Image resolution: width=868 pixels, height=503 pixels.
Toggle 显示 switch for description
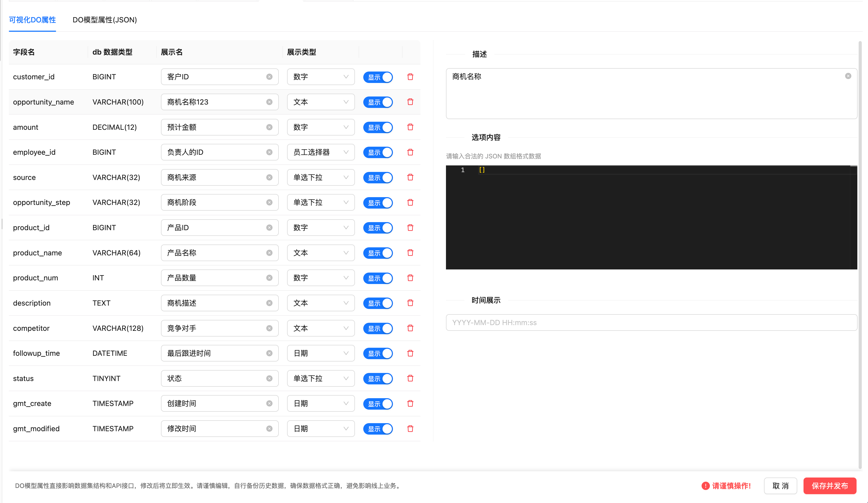pyautogui.click(x=378, y=304)
